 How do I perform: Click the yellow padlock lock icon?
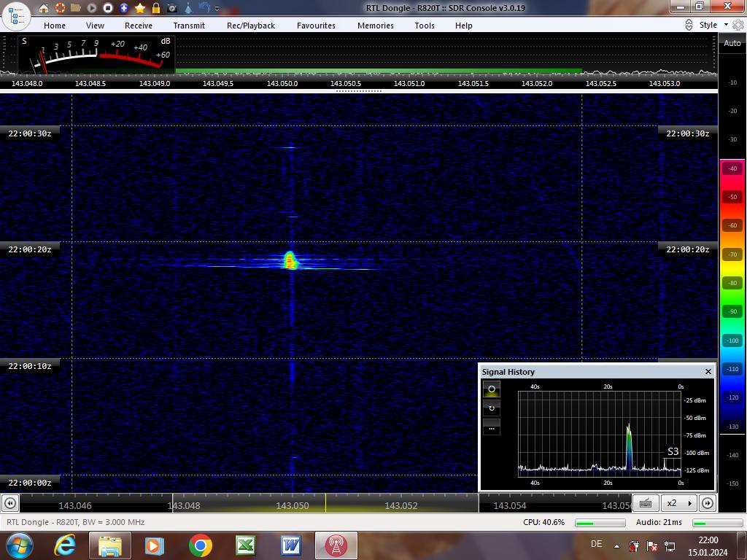pyautogui.click(x=156, y=8)
